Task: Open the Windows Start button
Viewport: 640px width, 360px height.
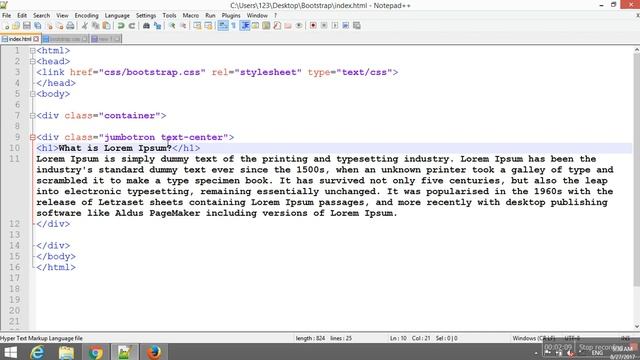Action: [10, 352]
